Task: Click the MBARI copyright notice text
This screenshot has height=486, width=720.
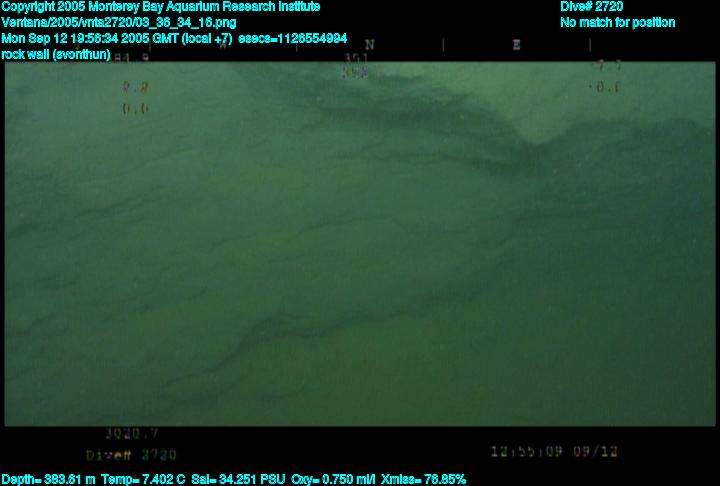Action: tap(161, 7)
